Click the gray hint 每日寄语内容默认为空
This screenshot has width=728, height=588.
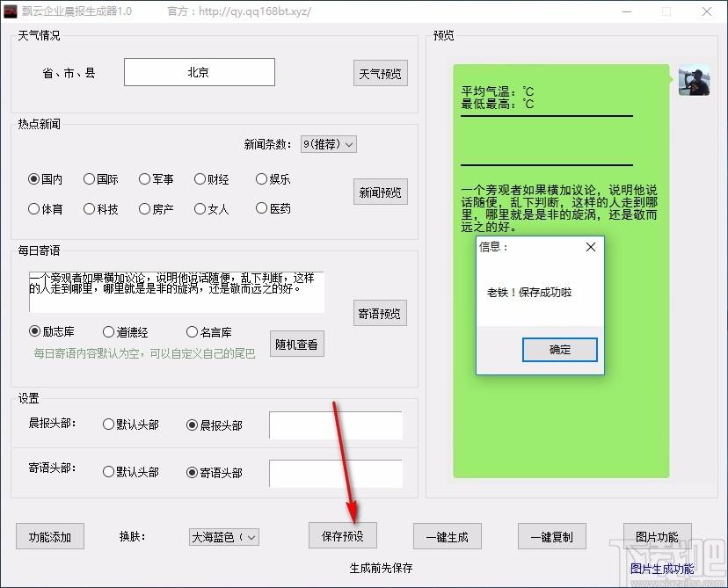click(x=144, y=353)
